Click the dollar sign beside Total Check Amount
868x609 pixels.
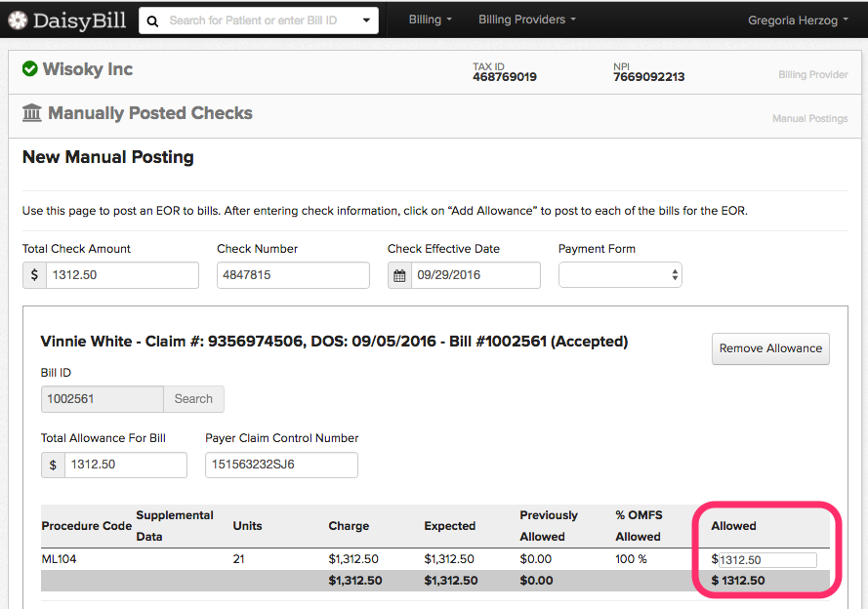(x=34, y=275)
